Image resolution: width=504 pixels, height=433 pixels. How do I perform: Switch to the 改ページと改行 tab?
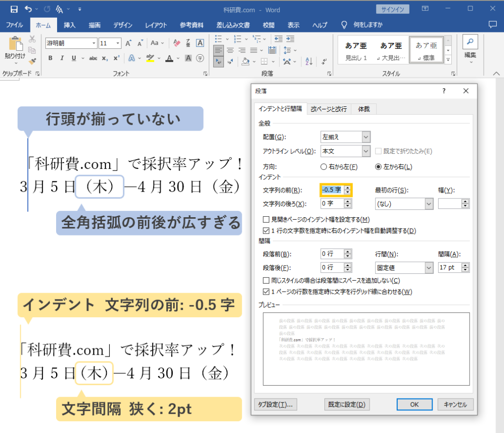point(328,109)
